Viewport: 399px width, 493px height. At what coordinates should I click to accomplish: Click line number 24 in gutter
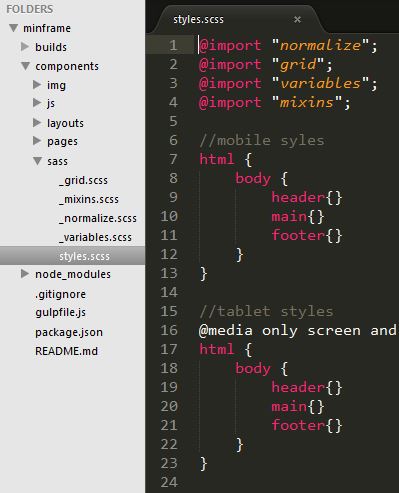pos(169,482)
